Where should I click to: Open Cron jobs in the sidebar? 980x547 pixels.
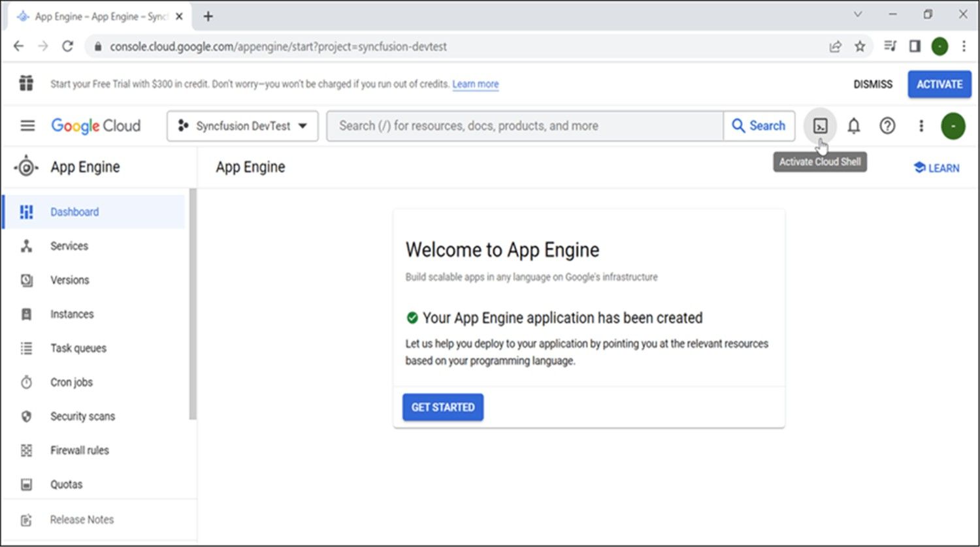71,383
